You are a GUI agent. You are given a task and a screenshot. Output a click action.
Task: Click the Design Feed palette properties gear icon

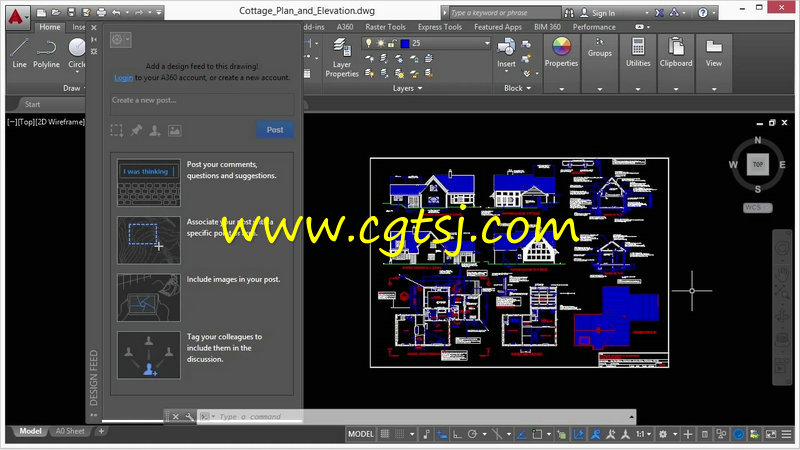[x=94, y=52]
